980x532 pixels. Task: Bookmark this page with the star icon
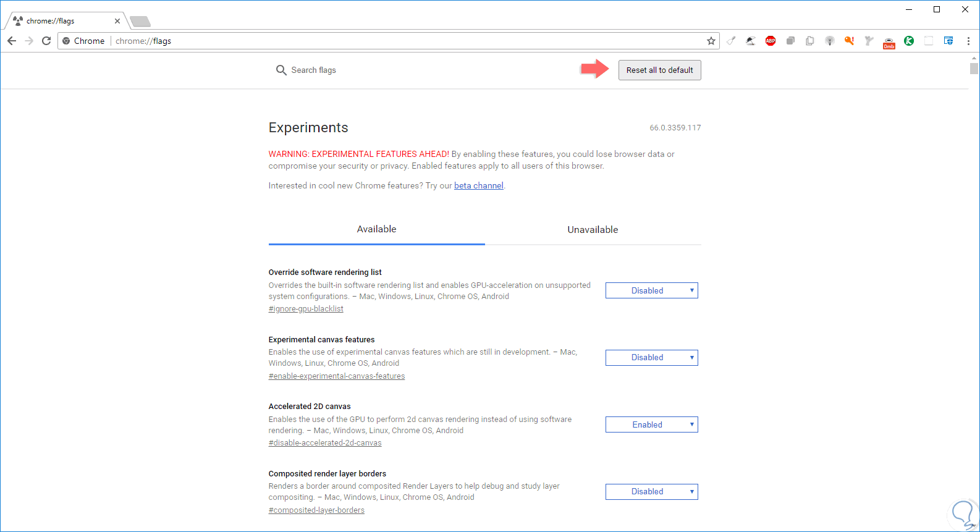point(711,41)
